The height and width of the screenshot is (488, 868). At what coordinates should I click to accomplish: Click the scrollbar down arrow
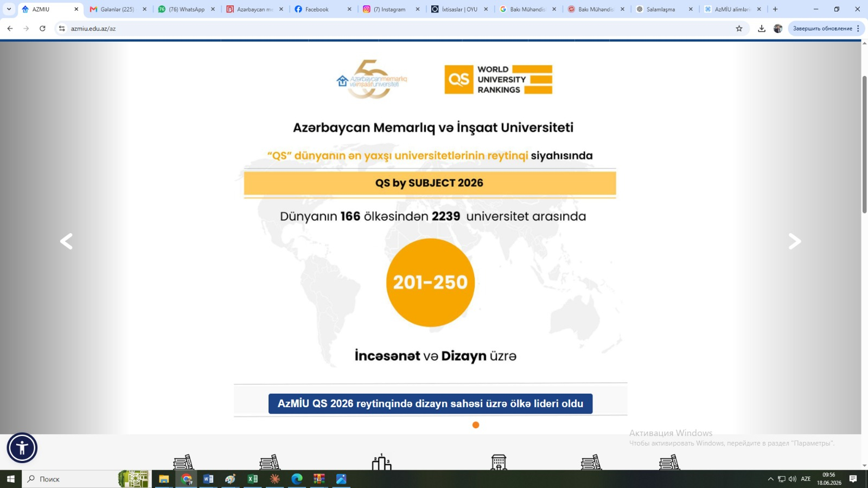865,466
